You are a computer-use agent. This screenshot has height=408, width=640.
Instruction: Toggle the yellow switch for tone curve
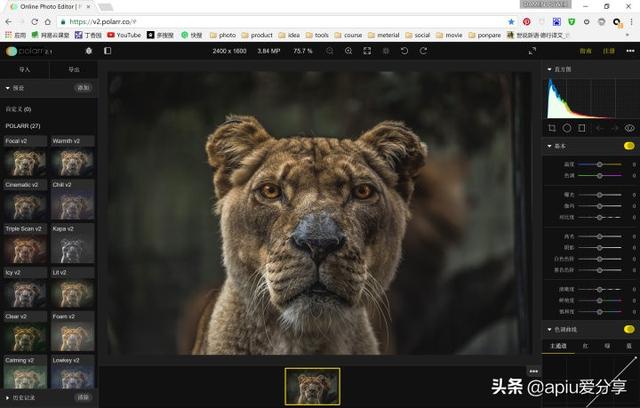(629, 329)
